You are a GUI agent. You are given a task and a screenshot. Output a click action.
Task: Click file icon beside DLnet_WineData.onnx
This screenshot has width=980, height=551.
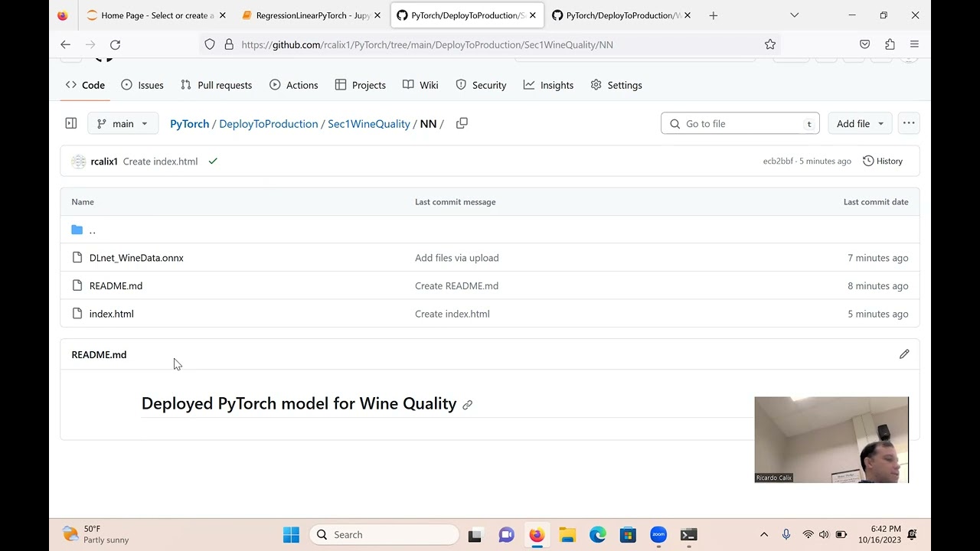pyautogui.click(x=77, y=258)
